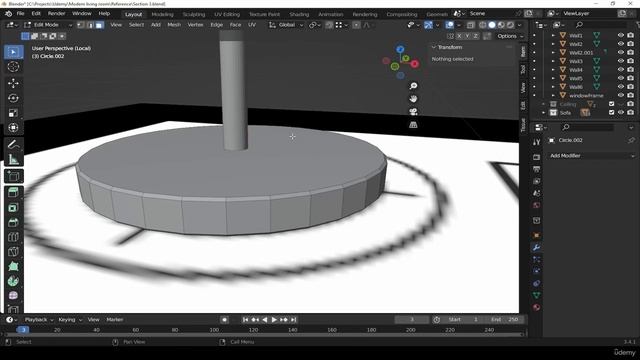The image size is (640, 360).
Task: Select the Transform tool
Action: [13, 128]
